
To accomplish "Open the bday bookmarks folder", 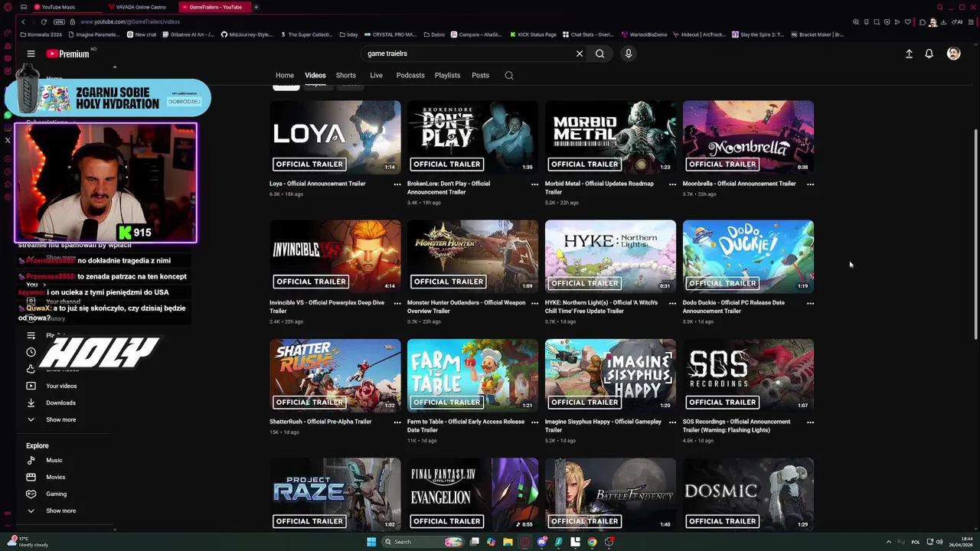I will (x=350, y=34).
